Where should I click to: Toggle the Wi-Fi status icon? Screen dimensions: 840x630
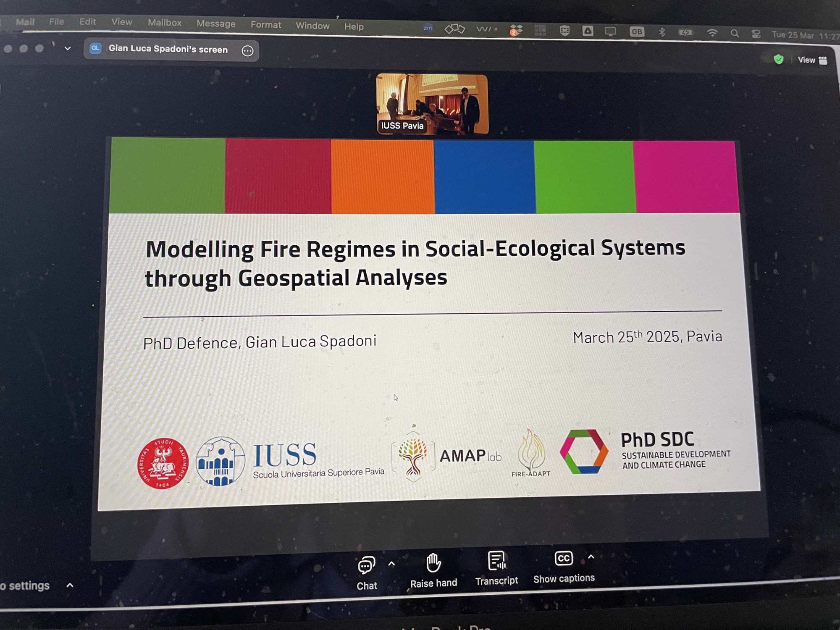click(712, 33)
